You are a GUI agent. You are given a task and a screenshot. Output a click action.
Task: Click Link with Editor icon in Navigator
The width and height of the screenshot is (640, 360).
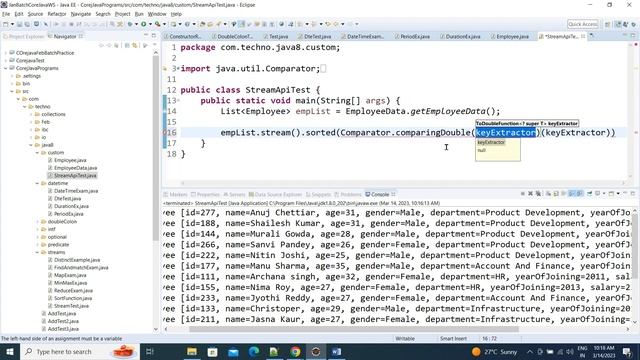134,45
